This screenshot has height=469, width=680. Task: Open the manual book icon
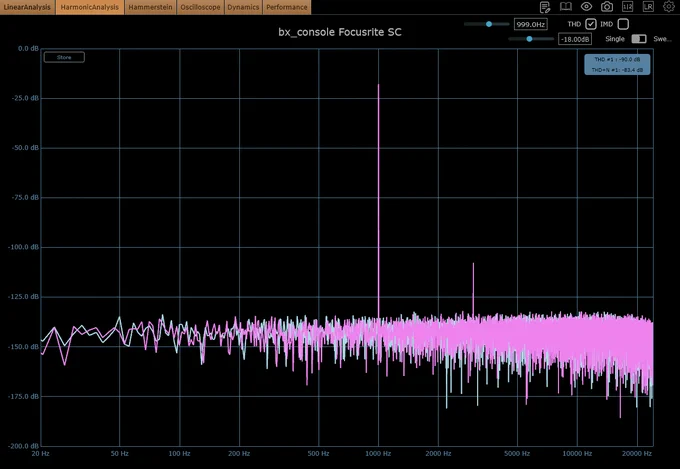[x=566, y=7]
